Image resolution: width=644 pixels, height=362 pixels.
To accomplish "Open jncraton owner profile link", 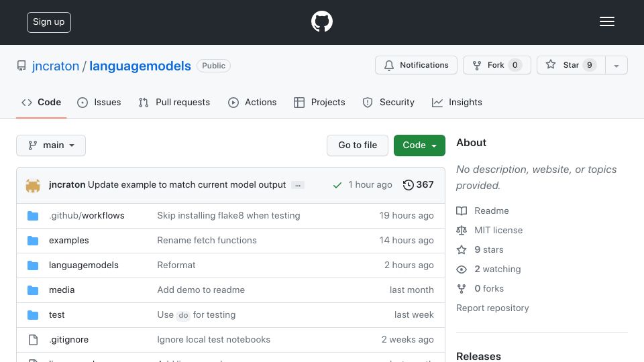I will tap(56, 66).
